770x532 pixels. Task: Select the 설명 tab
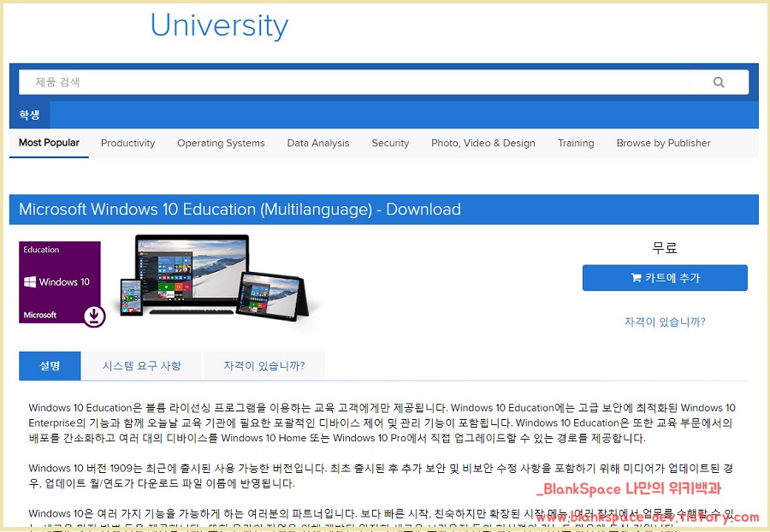(50, 365)
